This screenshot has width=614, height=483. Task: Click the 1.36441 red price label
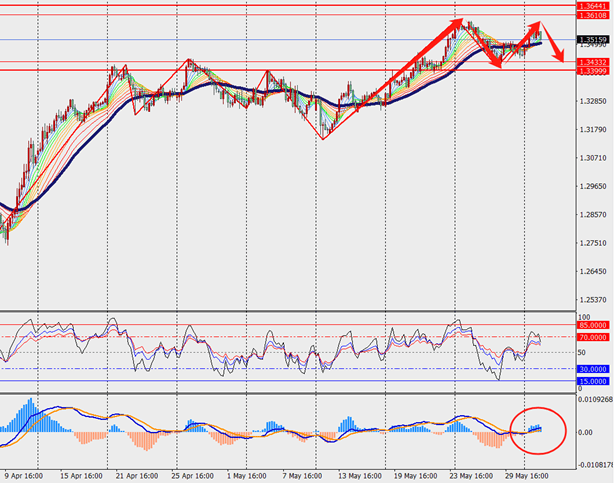point(592,6)
